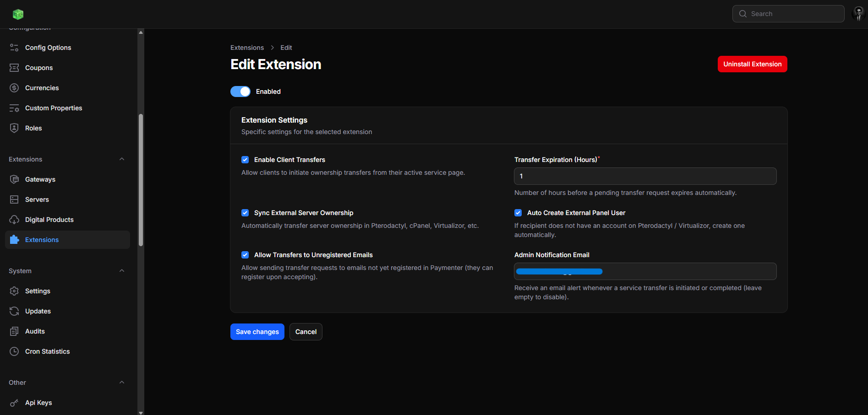Screen dimensions: 868x415
Task: Click the Coupons ticket icon
Action: pos(14,68)
